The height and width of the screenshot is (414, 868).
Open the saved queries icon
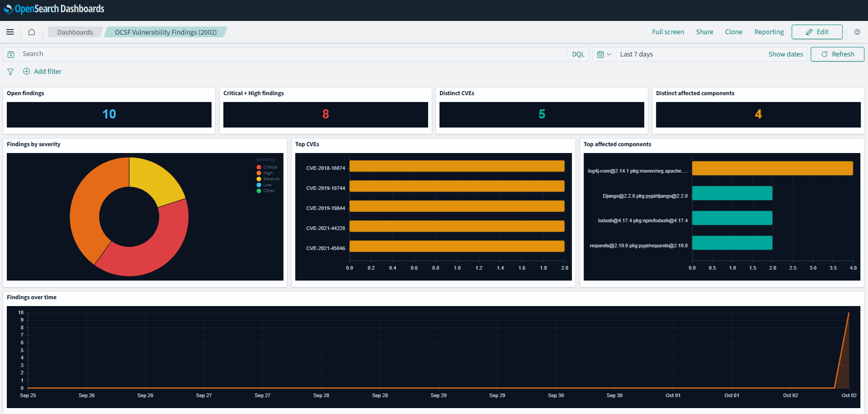click(11, 54)
